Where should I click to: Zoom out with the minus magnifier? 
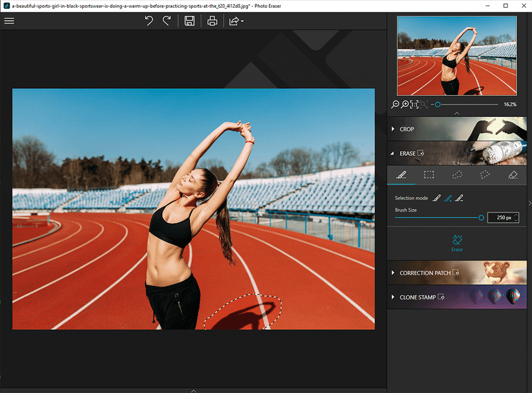[x=395, y=104]
